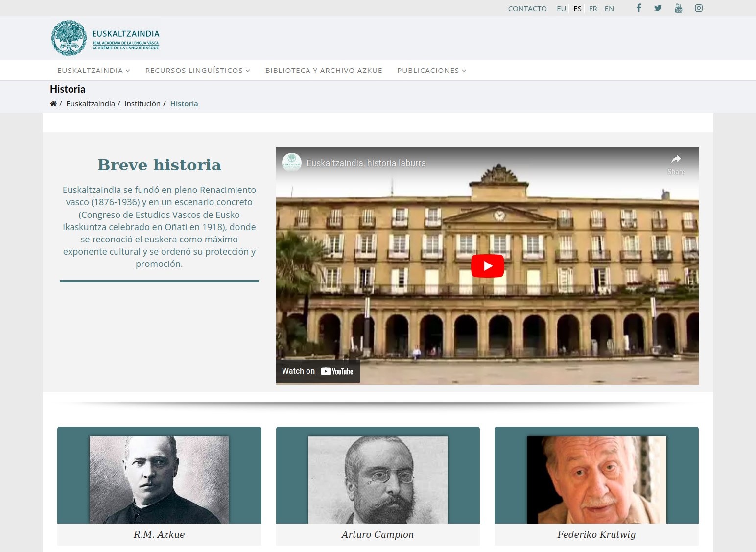The width and height of the screenshot is (756, 552).
Task: Expand Recursos Lingüísticos dropdown menu
Action: [198, 71]
